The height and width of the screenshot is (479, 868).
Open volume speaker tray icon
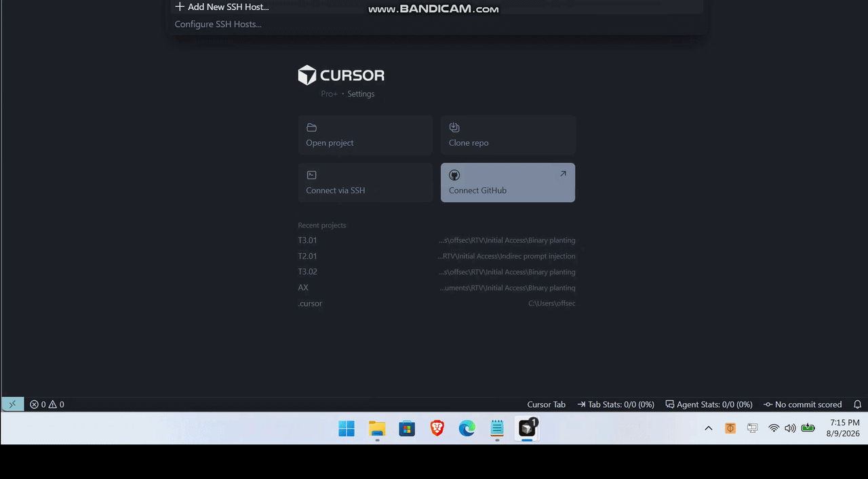click(790, 428)
